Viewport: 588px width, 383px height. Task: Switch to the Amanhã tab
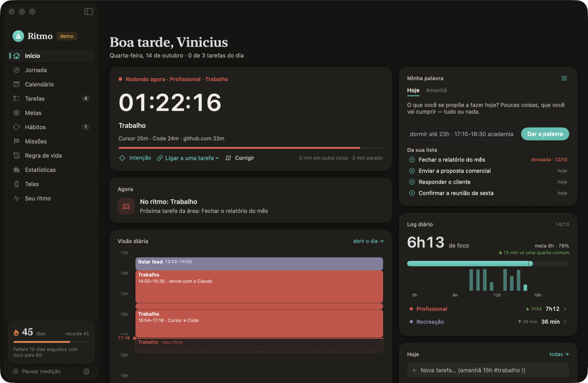tap(436, 90)
